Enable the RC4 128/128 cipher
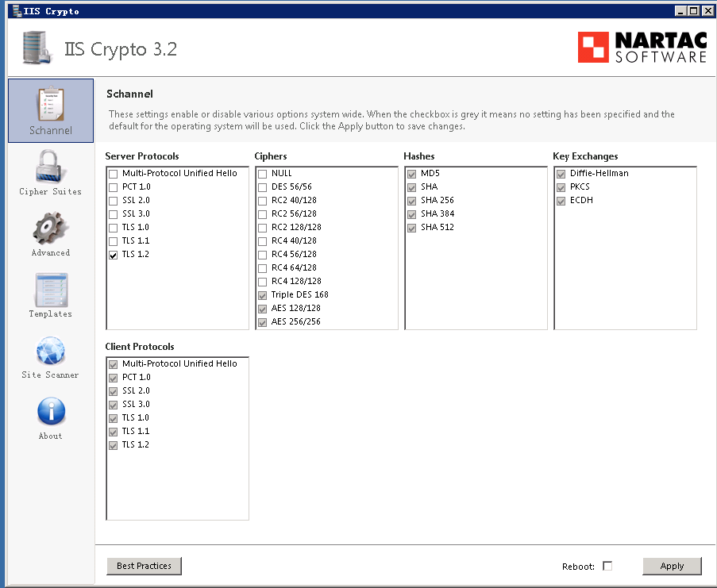 pos(263,282)
